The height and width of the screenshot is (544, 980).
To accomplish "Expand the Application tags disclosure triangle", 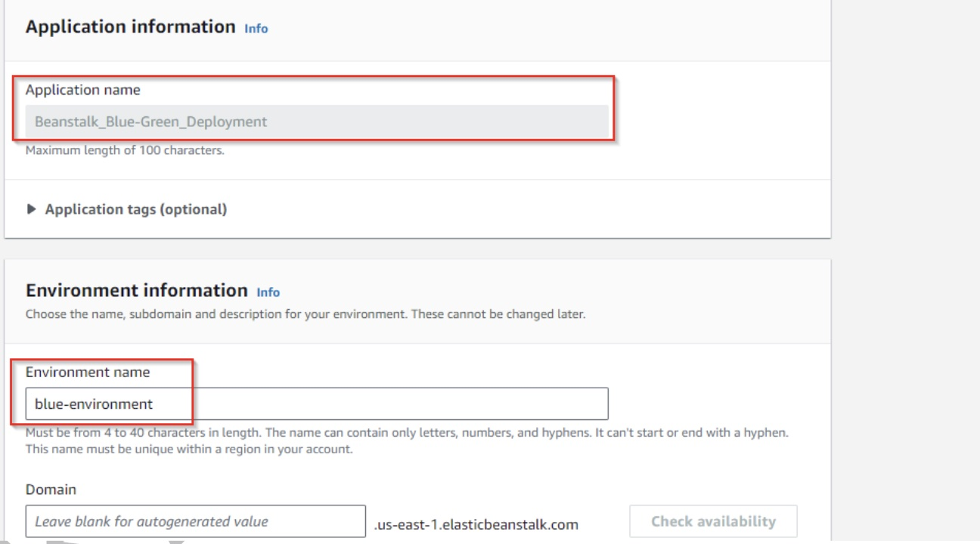I will (31, 209).
